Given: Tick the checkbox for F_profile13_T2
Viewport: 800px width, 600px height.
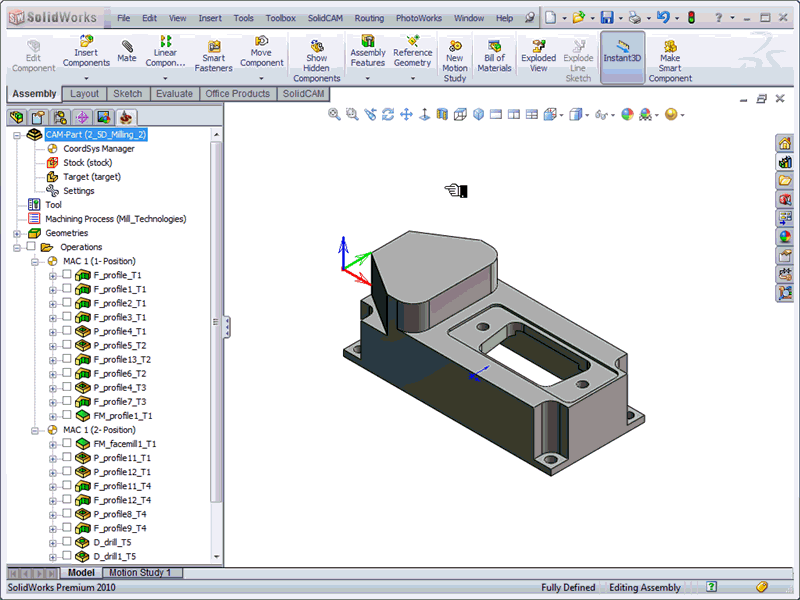Looking at the screenshot, I should [x=67, y=359].
